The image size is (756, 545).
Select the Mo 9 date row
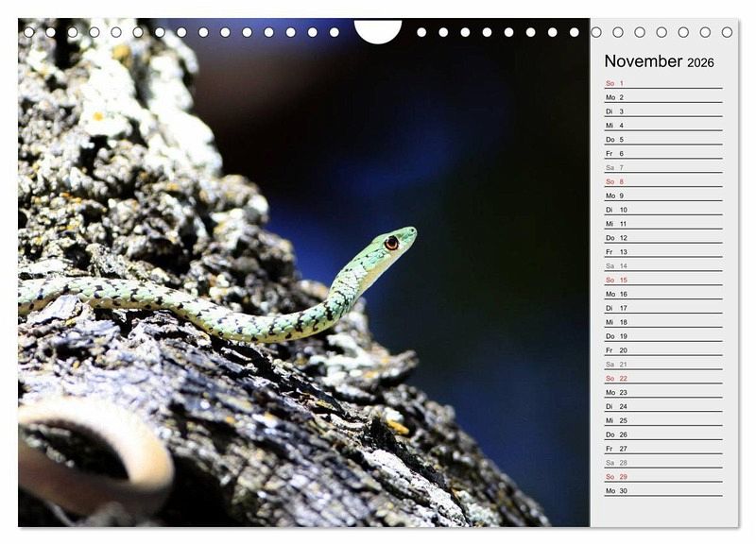click(x=663, y=196)
